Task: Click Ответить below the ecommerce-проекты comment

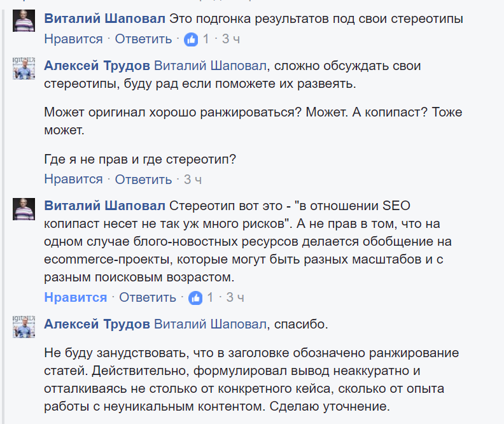Action: coord(148,297)
